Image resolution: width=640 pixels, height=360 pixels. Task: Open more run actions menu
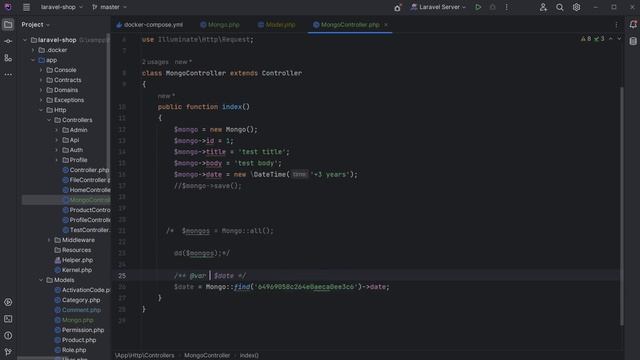pyautogui.click(x=507, y=7)
